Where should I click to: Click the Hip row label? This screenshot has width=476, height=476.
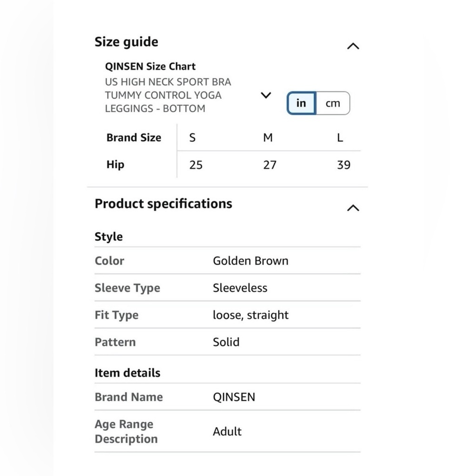point(115,165)
